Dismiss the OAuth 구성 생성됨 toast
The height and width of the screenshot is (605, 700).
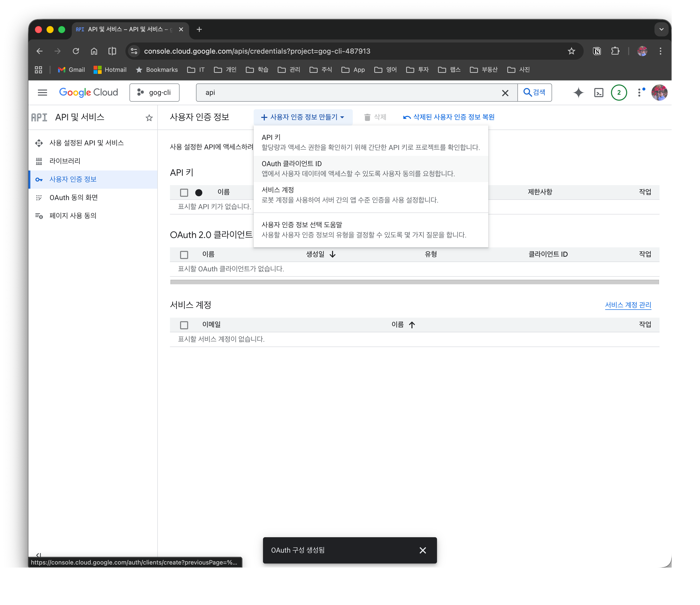pyautogui.click(x=423, y=550)
